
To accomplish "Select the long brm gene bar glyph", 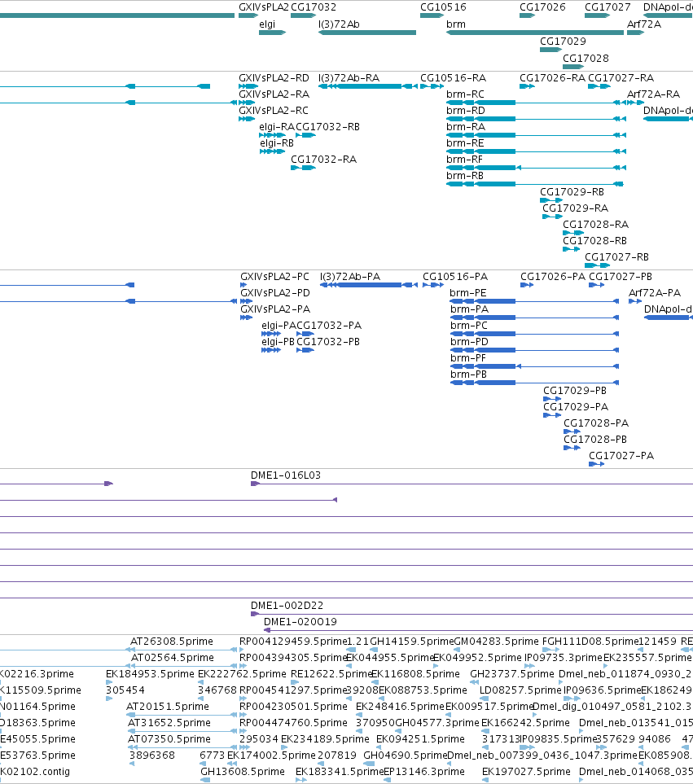I will (x=534, y=33).
